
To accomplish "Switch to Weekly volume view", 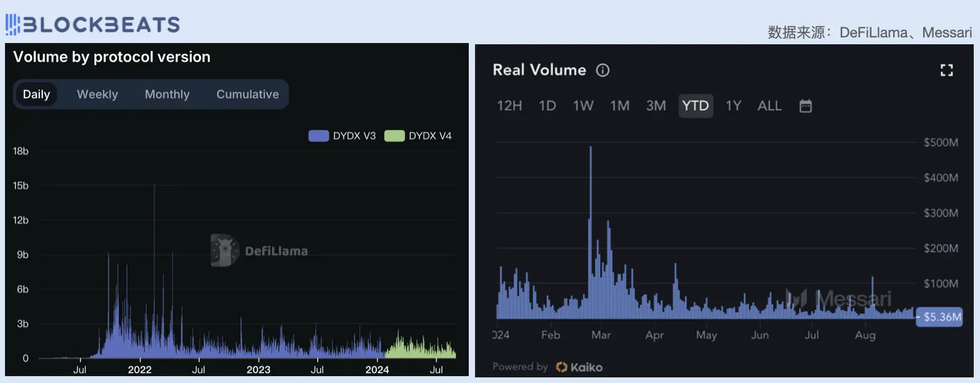I will 97,95.
